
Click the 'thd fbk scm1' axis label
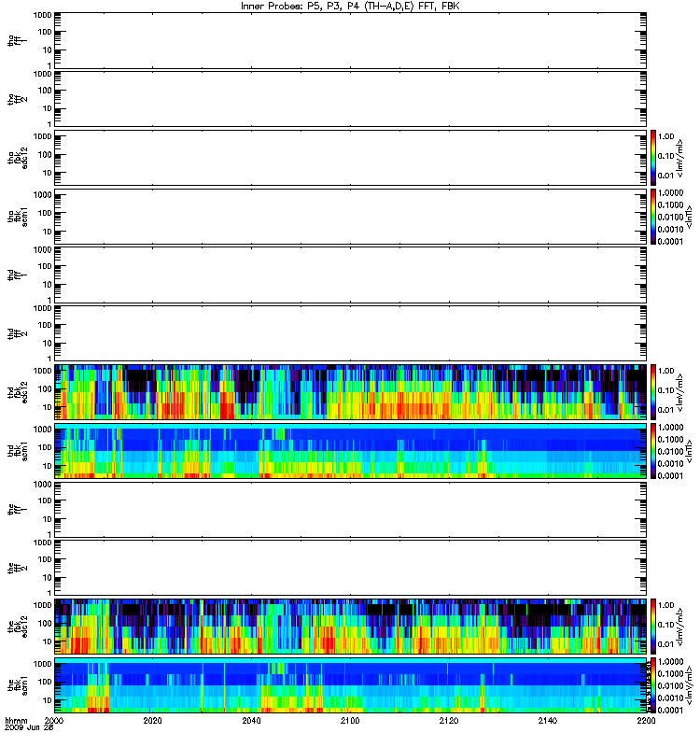click(x=18, y=451)
